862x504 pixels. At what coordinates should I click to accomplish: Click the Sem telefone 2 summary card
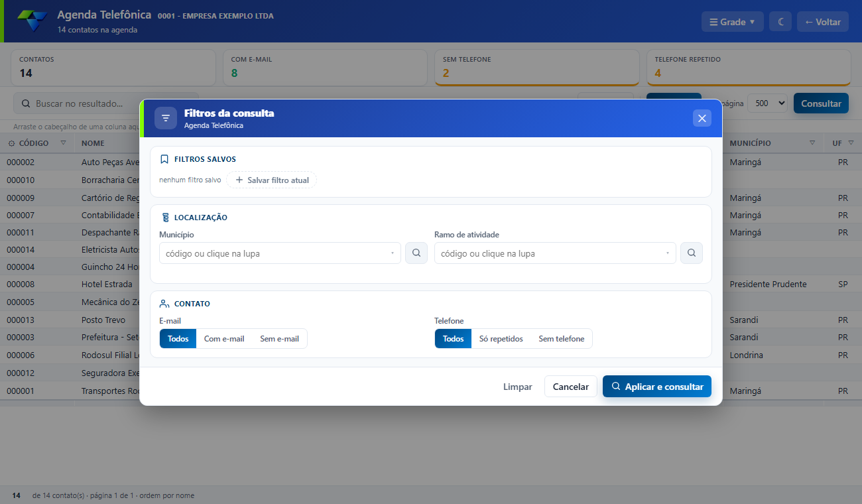pos(537,68)
